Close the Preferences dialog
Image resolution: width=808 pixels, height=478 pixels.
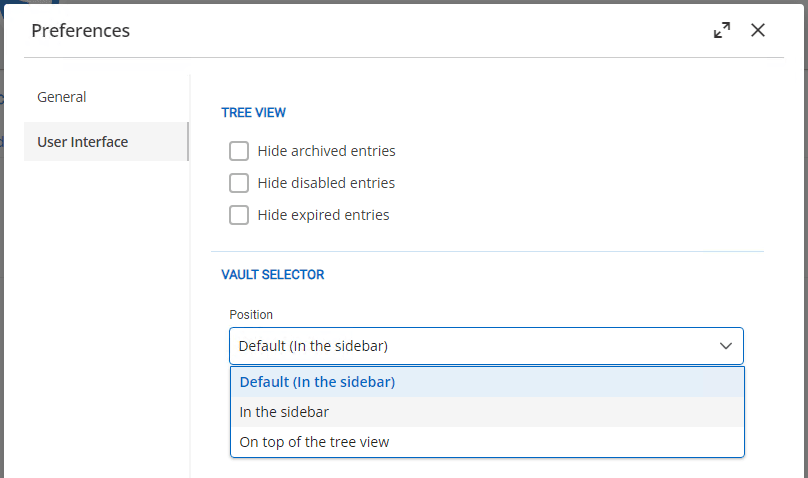coord(758,30)
